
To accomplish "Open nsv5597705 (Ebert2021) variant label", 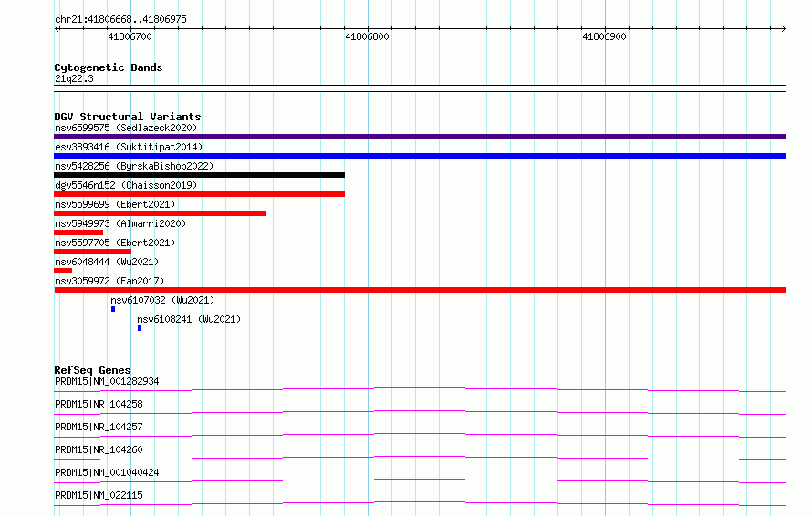I will click(115, 243).
